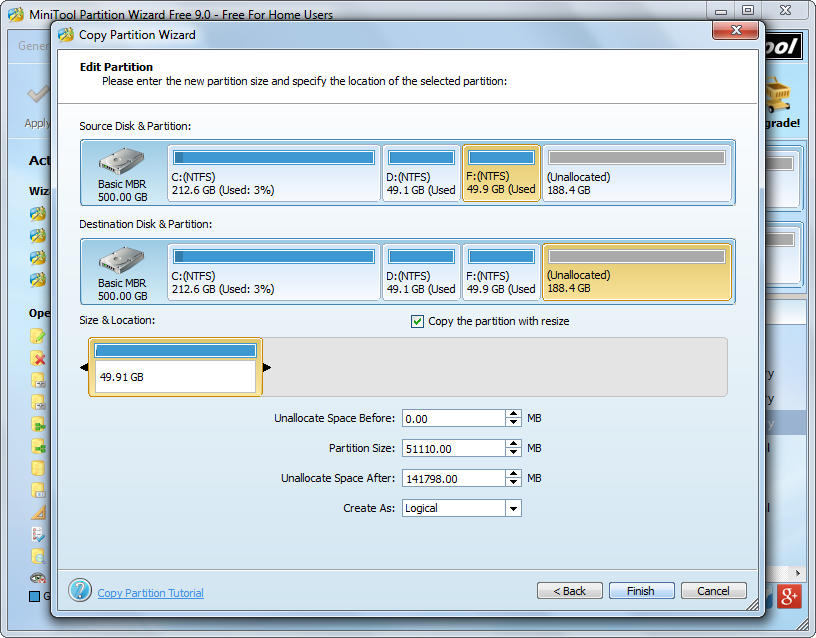Screen dimensions: 816x638
Task: Click the Unallocate Space Before input field
Action: pyautogui.click(x=453, y=418)
